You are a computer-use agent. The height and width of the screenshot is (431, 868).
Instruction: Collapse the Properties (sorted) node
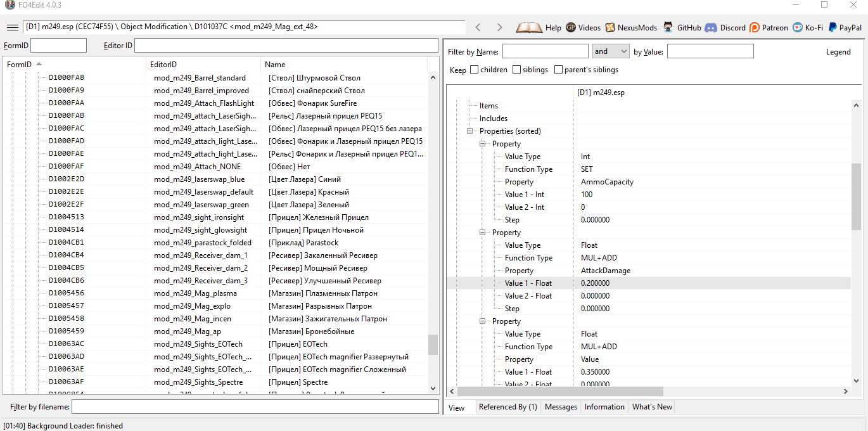pyautogui.click(x=471, y=131)
